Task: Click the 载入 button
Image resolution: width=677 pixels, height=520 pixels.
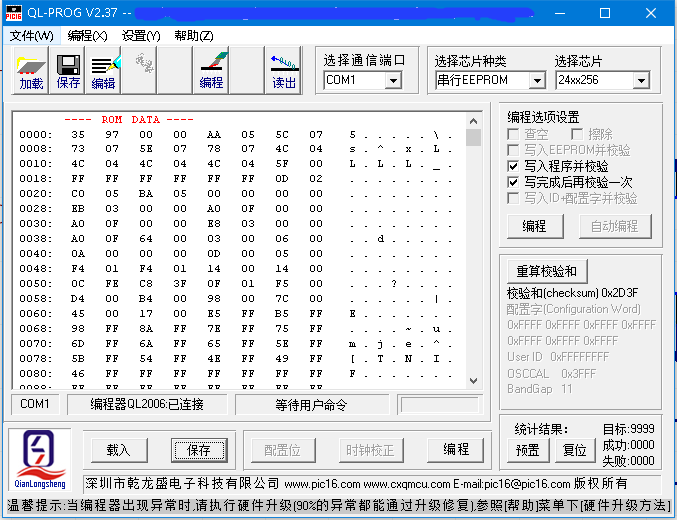Action: point(119,450)
